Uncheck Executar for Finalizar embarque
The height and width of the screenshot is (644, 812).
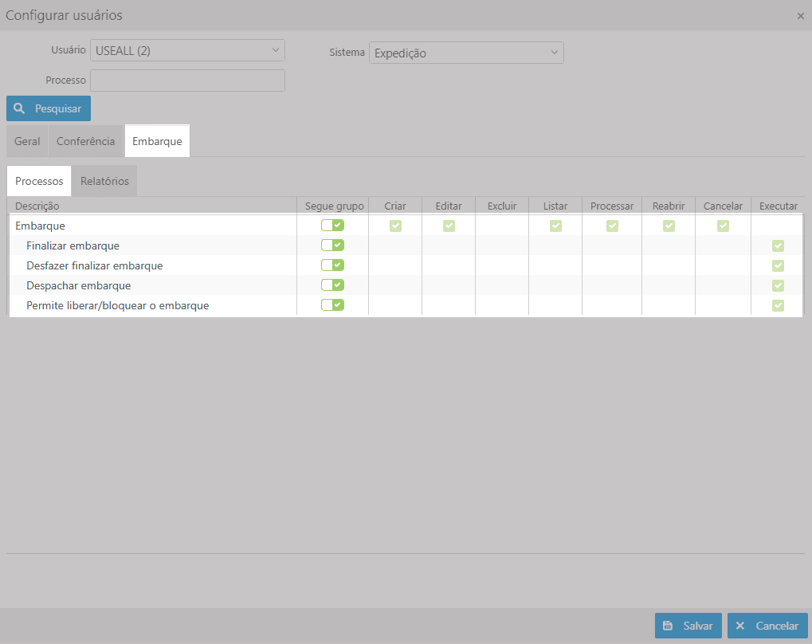778,245
